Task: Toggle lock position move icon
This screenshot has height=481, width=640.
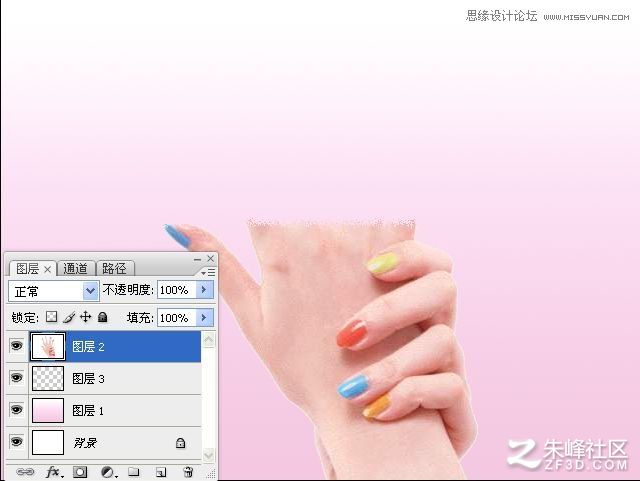Action: [x=86, y=317]
